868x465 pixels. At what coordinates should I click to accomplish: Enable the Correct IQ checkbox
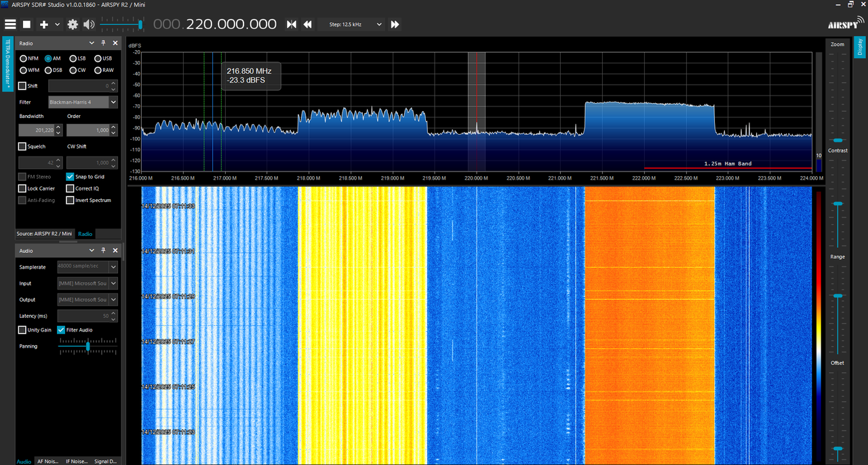pos(70,188)
